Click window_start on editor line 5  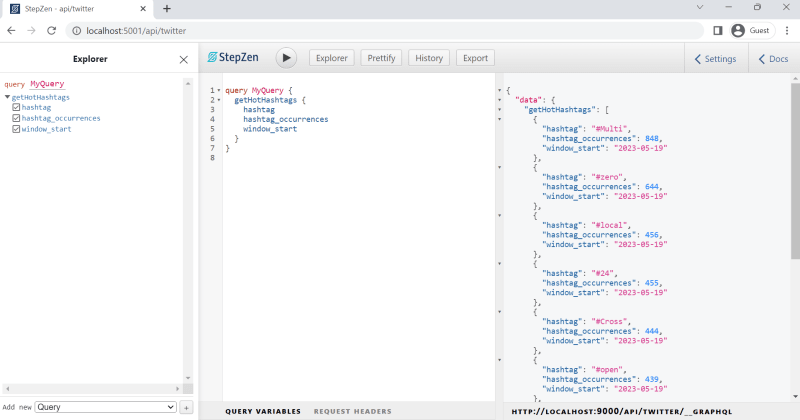pos(270,129)
